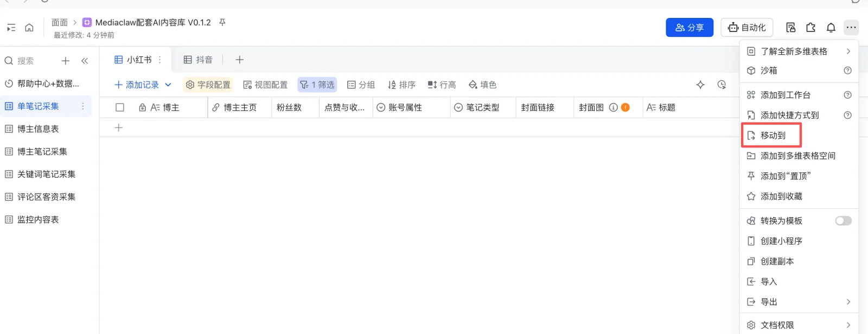Add a new row with the plus
The height and width of the screenshot is (334, 868).
pyautogui.click(x=119, y=127)
